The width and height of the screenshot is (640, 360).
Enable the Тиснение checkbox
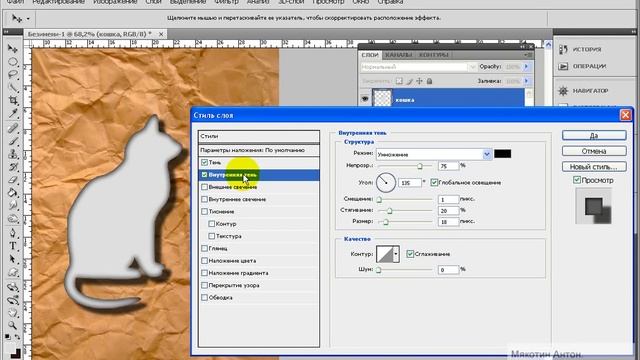pos(204,211)
